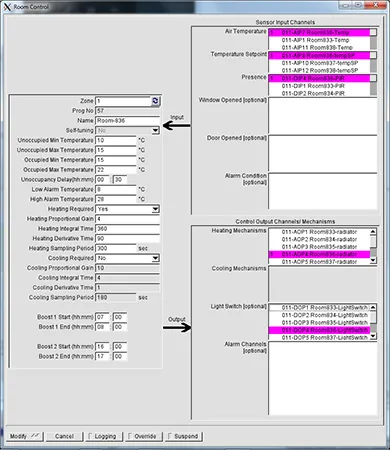
Task: Click the Boost 2 Start hours field
Action: coord(102,346)
